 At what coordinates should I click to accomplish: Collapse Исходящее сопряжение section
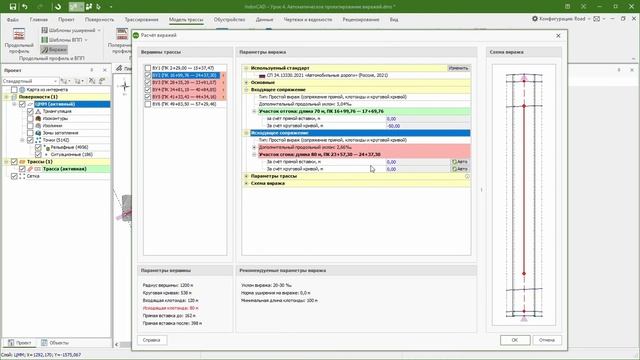click(246, 133)
